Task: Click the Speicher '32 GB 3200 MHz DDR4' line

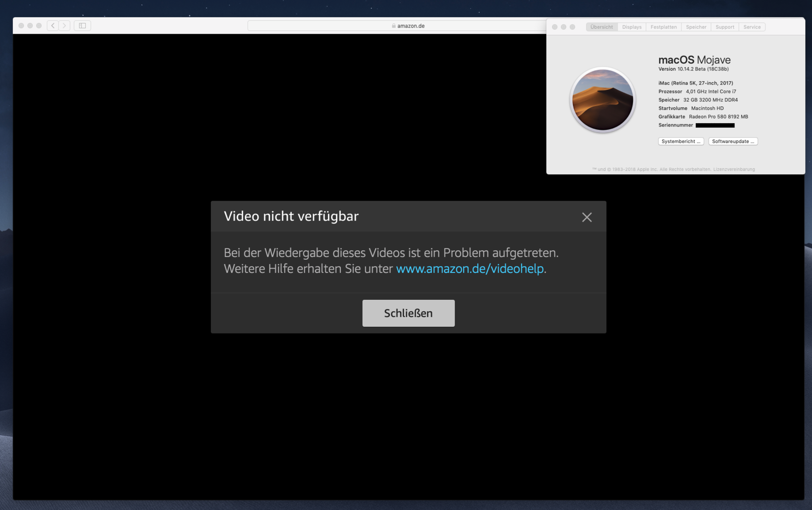Action: tap(698, 100)
